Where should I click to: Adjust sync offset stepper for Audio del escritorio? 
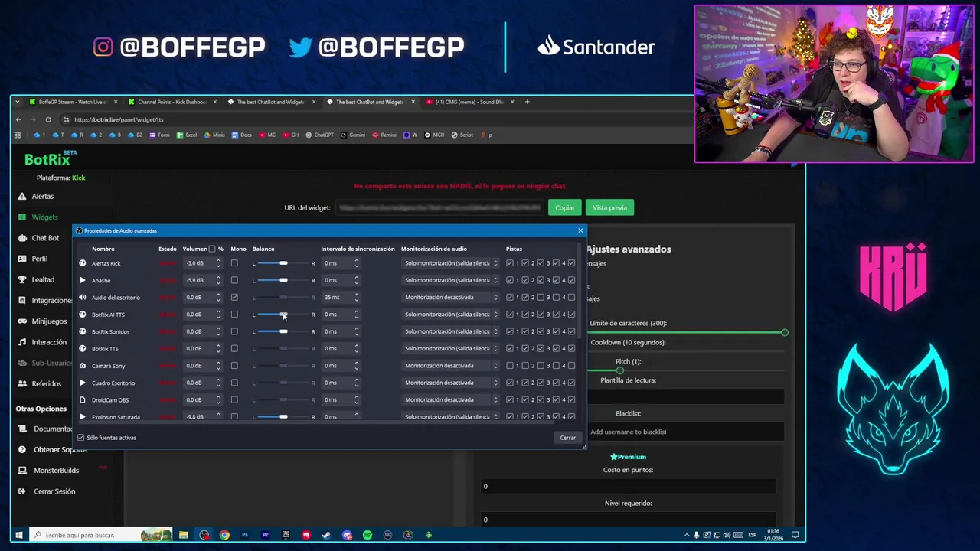tap(356, 297)
